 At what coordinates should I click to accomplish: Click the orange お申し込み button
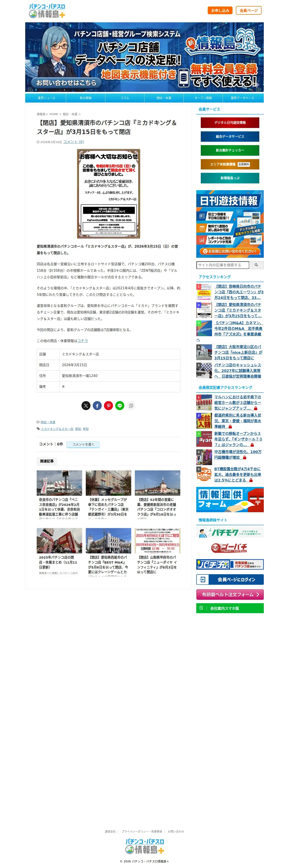tap(220, 10)
